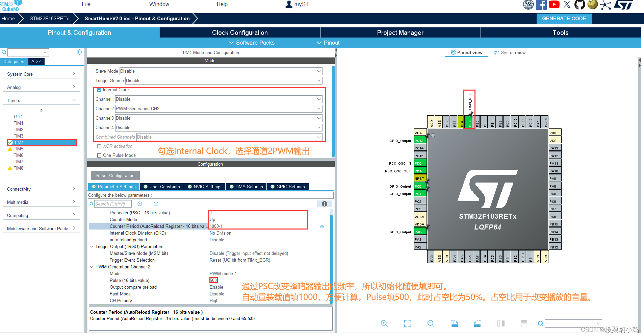Go to the Home breadcrumb

tap(8, 19)
